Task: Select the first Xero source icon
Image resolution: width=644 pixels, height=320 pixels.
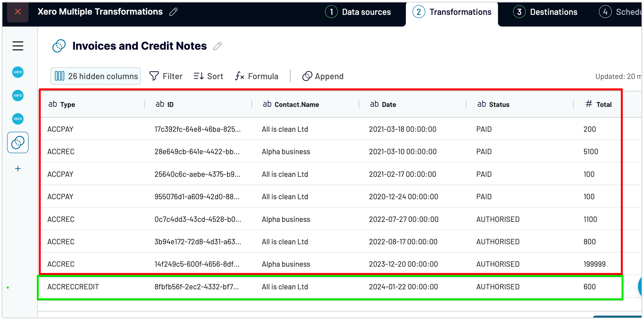Action: (18, 72)
